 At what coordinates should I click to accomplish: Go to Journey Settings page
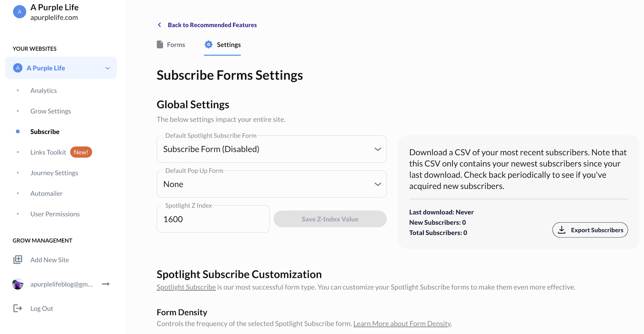pos(54,173)
